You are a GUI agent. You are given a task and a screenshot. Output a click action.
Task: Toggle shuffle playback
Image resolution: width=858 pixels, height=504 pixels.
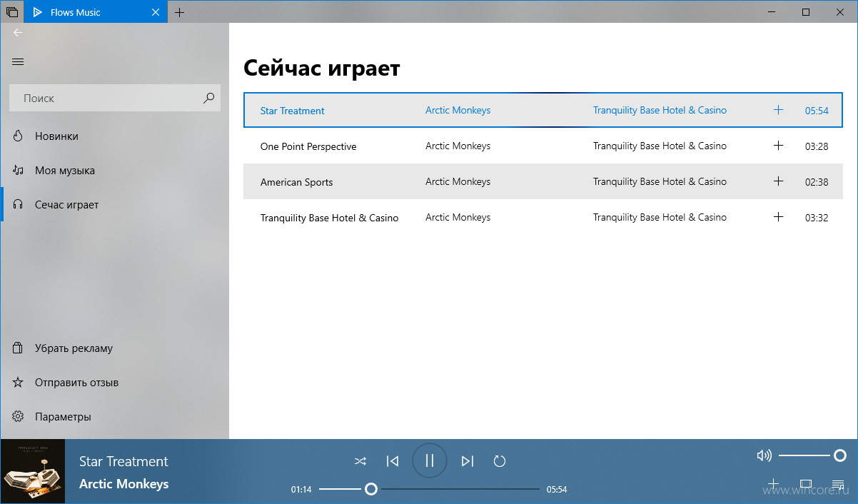click(360, 461)
